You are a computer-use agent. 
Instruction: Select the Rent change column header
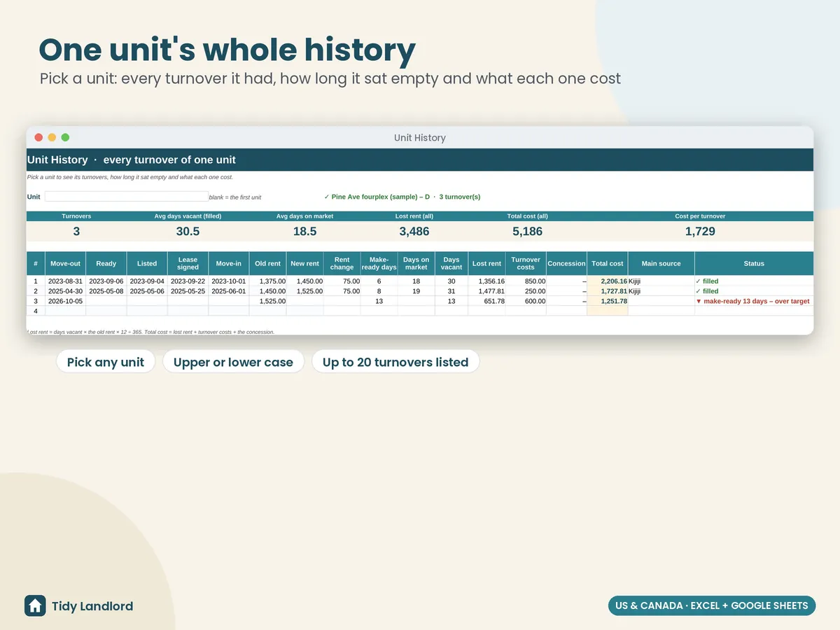click(x=342, y=263)
